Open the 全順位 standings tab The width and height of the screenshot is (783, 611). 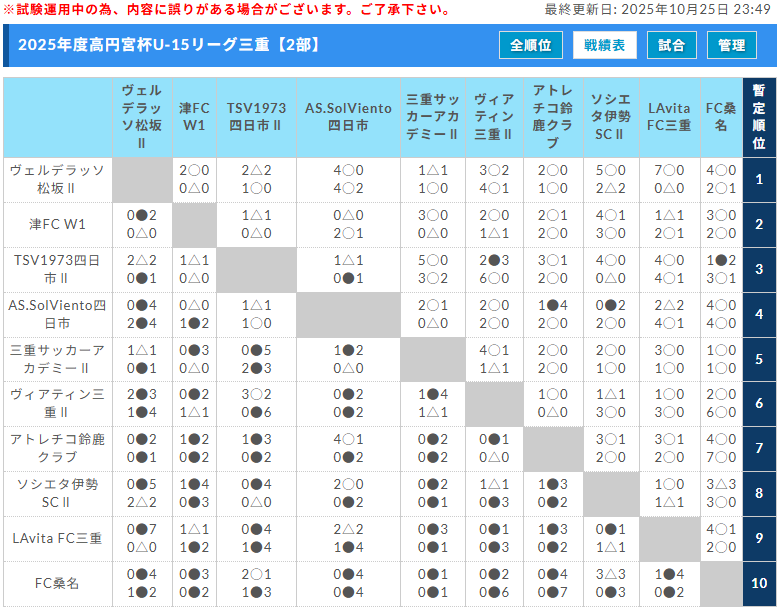530,45
